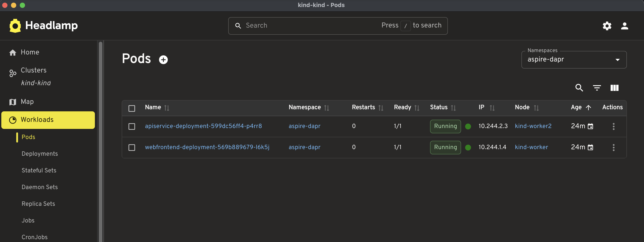The image size is (644, 242).
Task: Select all pods header checkbox
Action: click(132, 108)
